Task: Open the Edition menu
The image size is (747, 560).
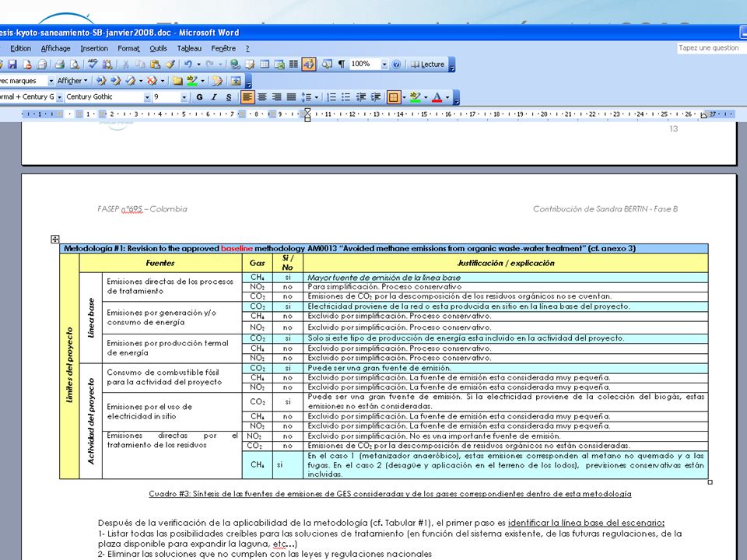Action: [x=20, y=48]
